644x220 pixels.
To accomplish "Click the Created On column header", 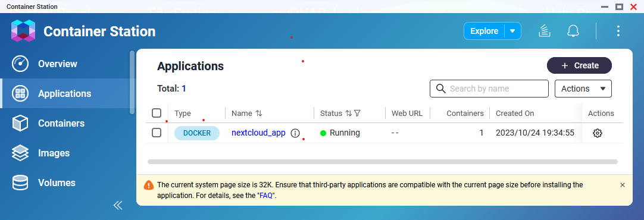I will (x=515, y=114).
